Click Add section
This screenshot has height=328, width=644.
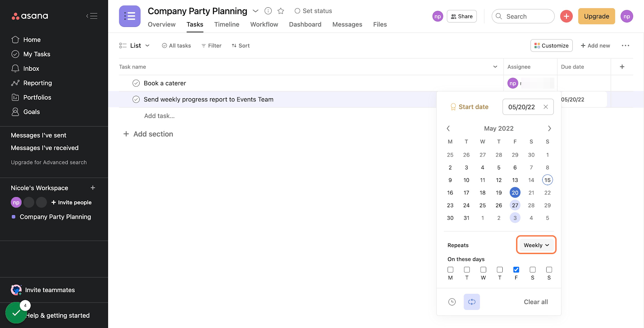(148, 134)
